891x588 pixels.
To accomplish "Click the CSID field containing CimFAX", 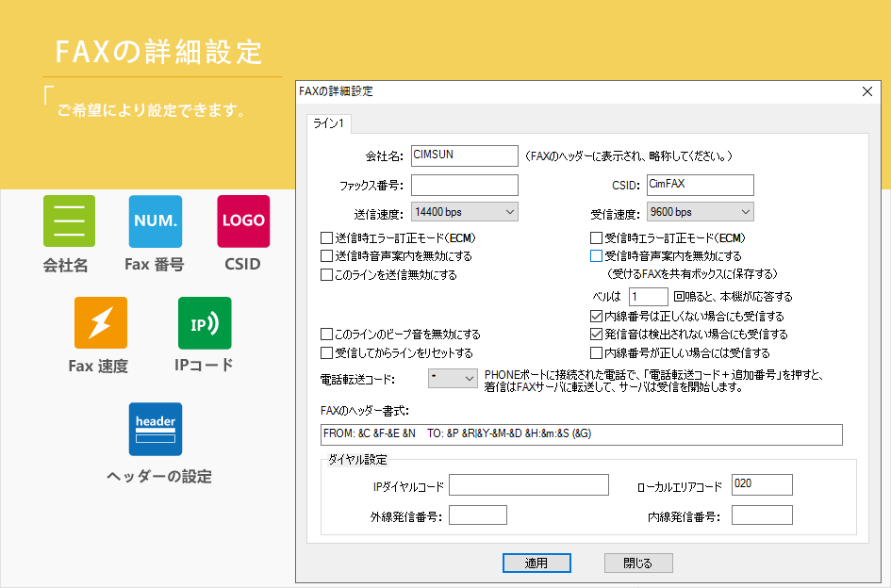I will pyautogui.click(x=700, y=186).
